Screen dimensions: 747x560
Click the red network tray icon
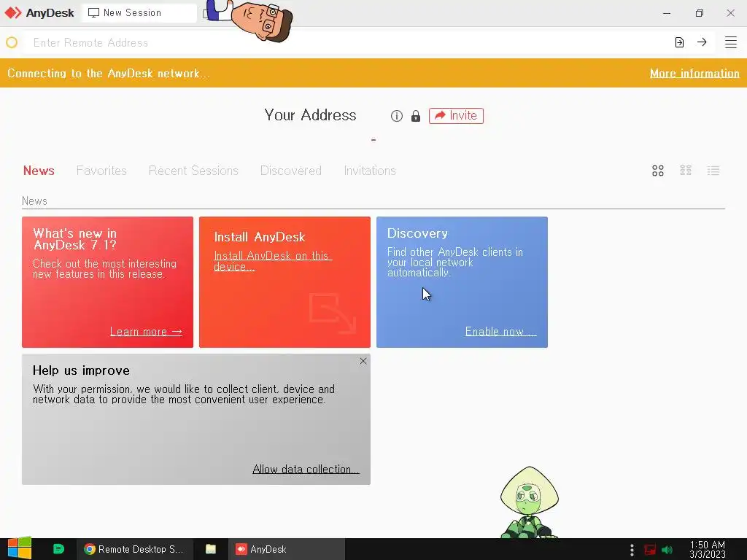click(x=650, y=550)
